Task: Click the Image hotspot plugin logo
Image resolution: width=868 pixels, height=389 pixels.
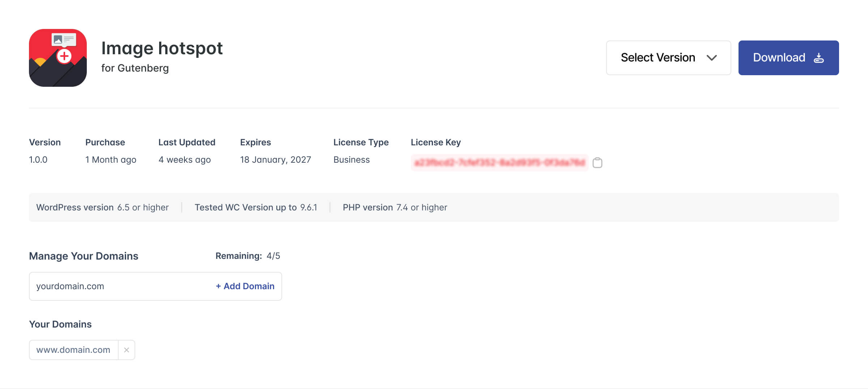Action: tap(58, 58)
